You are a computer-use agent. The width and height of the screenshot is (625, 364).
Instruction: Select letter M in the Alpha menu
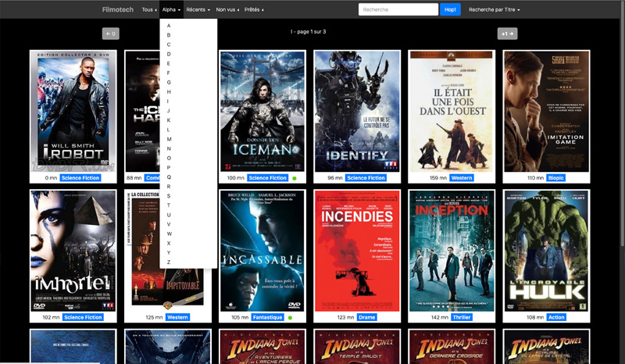point(188,139)
